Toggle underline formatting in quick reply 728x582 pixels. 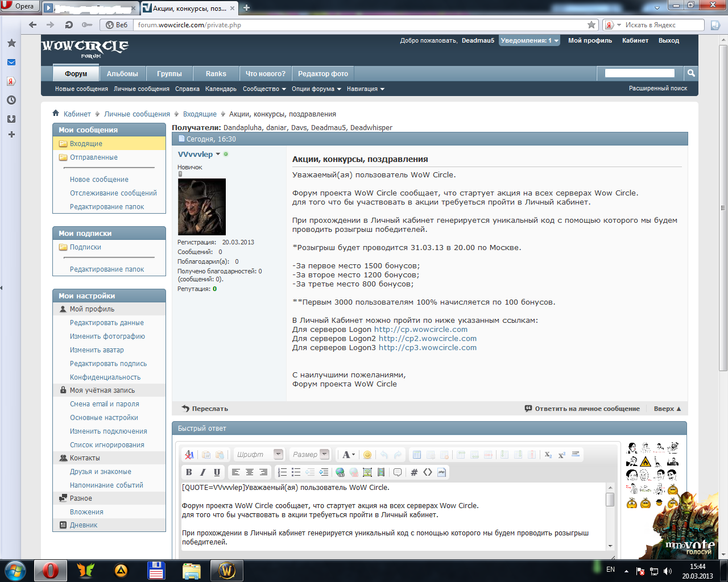click(x=217, y=472)
